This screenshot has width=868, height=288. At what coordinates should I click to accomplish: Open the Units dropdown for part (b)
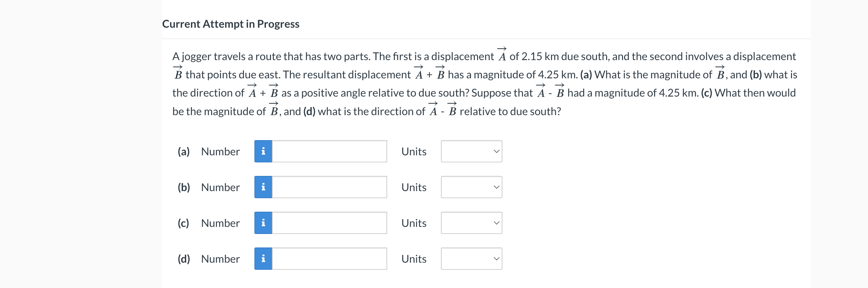pyautogui.click(x=471, y=187)
